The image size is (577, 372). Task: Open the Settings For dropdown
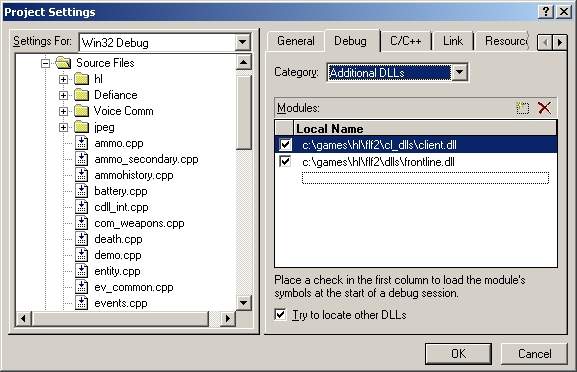coord(243,42)
